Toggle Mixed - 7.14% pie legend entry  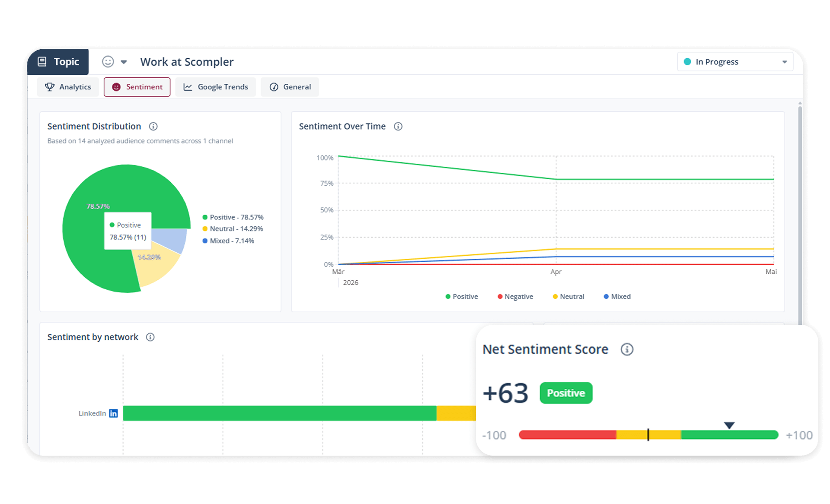(x=228, y=241)
